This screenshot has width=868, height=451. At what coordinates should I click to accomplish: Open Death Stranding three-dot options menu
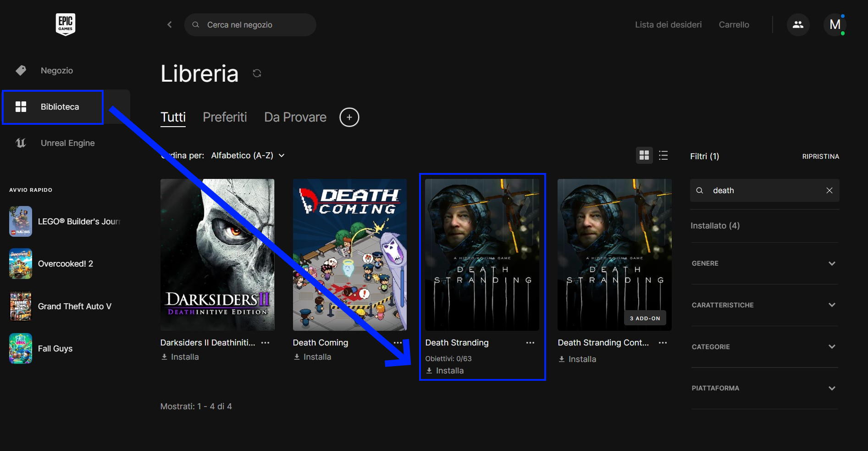[x=530, y=343]
